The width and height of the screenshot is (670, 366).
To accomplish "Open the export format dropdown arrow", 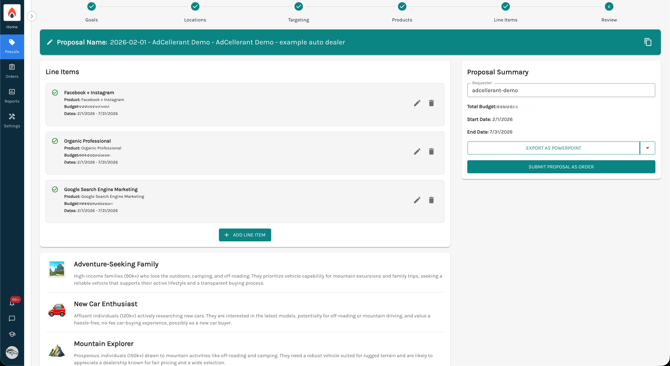I will coord(647,148).
